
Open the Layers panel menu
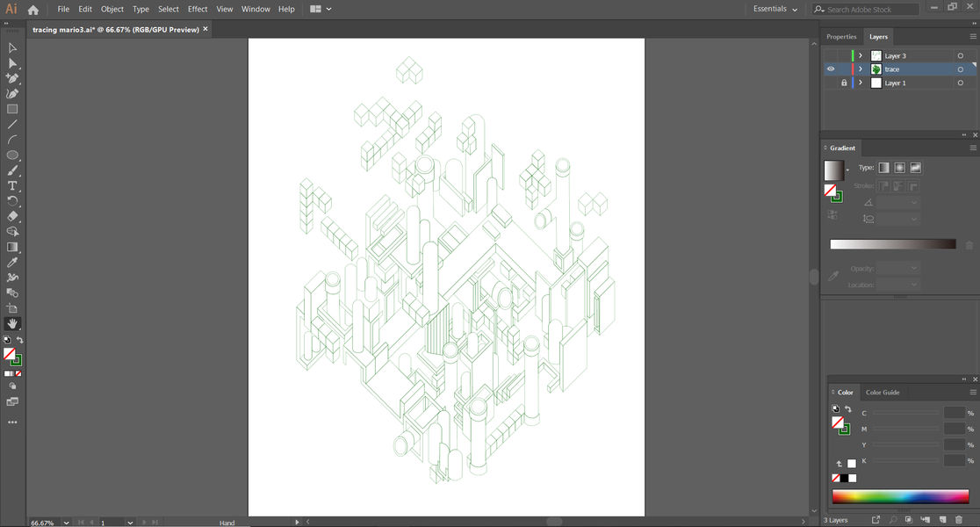pyautogui.click(x=973, y=37)
